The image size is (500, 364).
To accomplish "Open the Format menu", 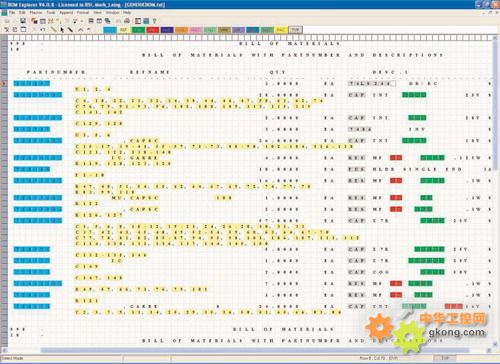I will [83, 12].
